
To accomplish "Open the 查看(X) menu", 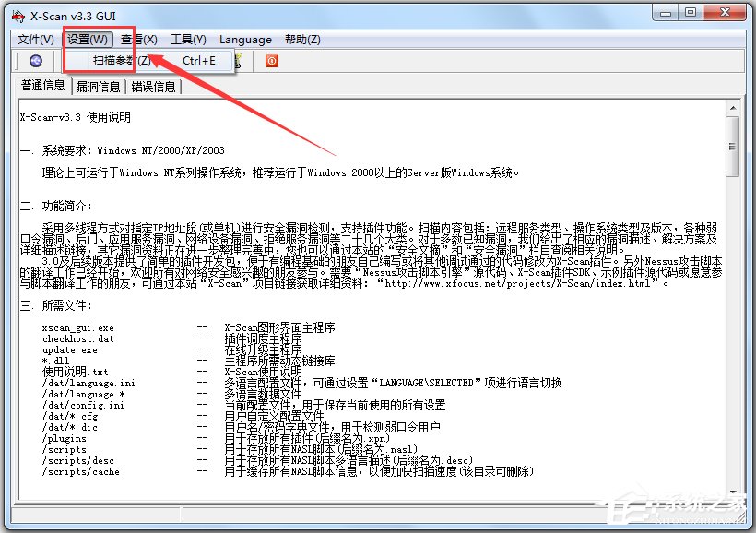I will click(136, 39).
